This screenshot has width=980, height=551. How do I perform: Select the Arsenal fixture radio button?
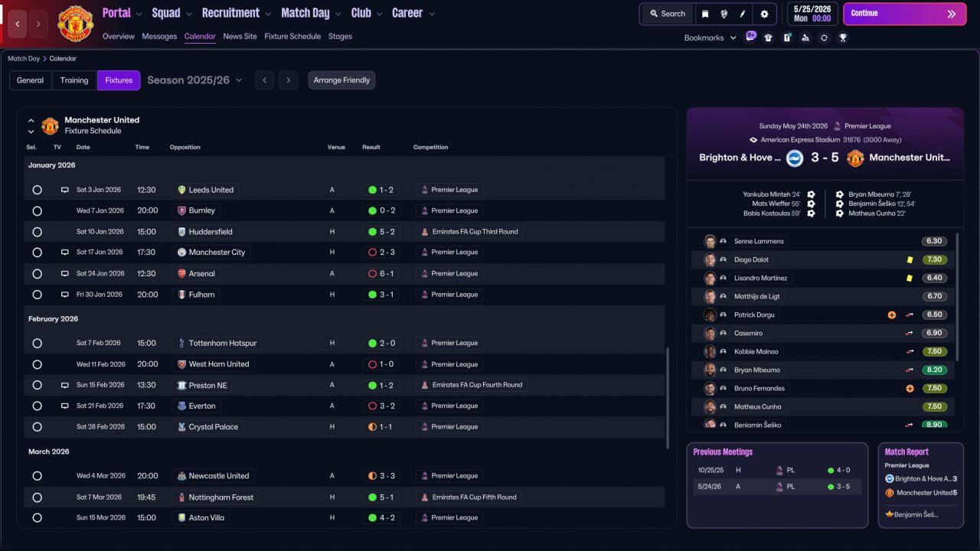tap(37, 273)
